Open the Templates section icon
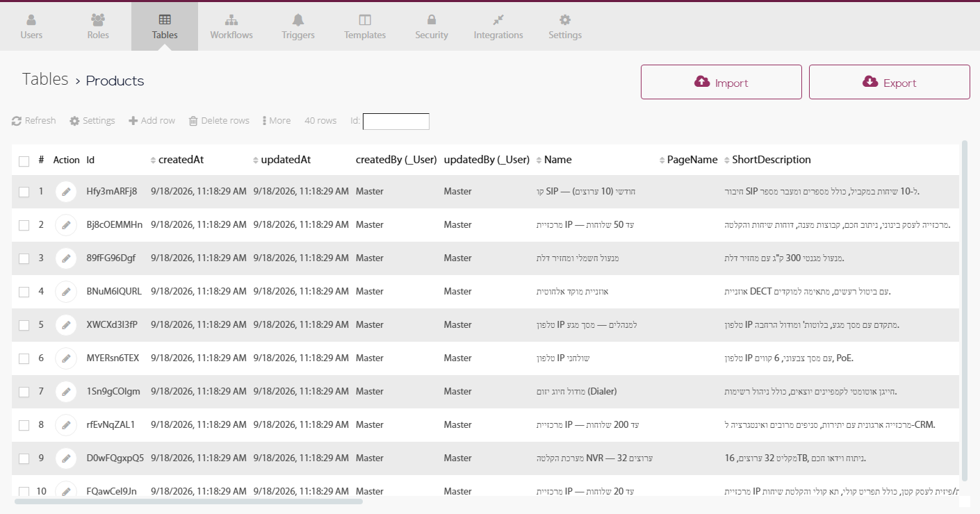 click(x=365, y=20)
